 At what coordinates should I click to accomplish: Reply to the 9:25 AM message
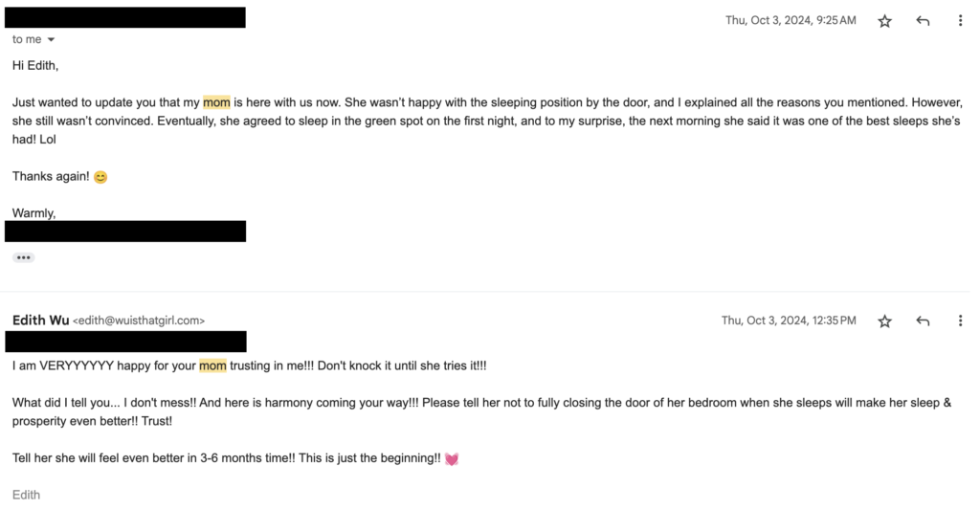(923, 21)
